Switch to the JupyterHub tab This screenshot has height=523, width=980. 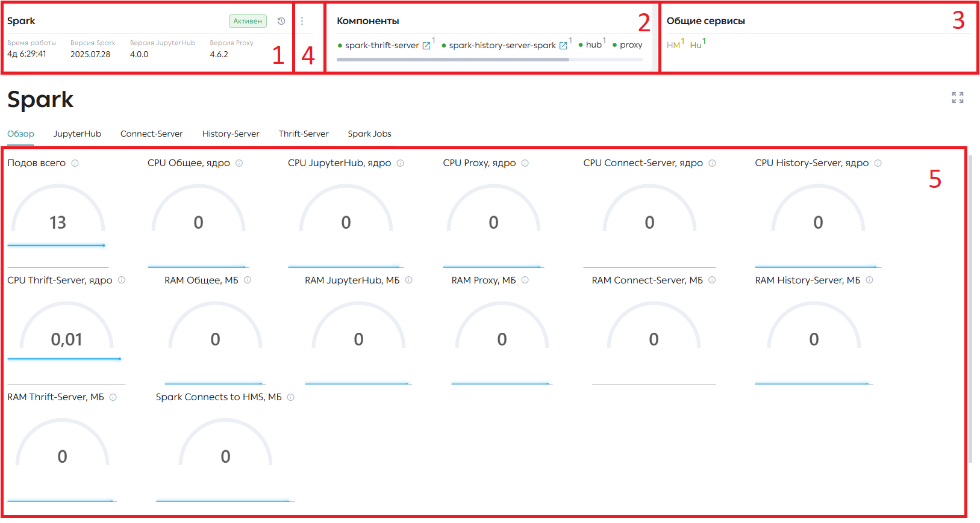[77, 134]
